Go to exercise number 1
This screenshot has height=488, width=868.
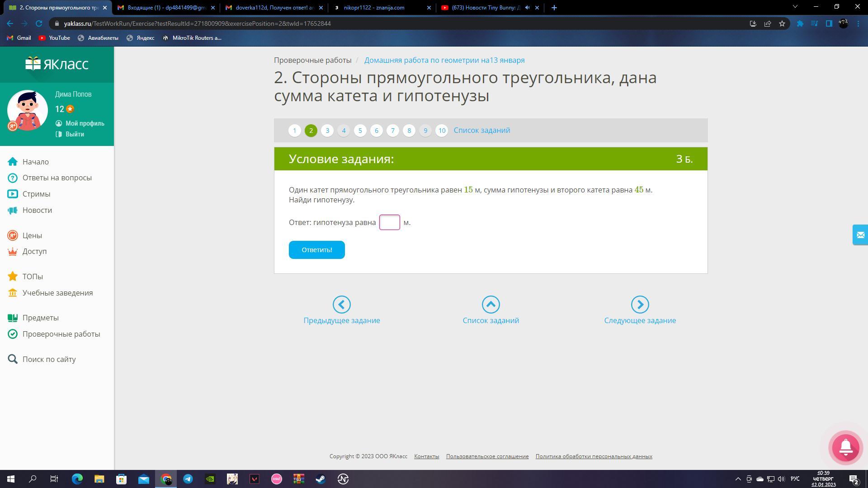(295, 131)
